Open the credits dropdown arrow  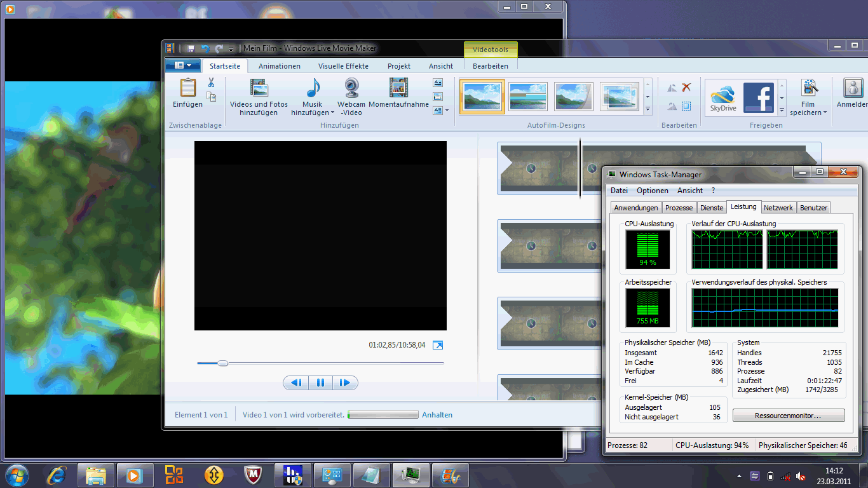coord(447,111)
